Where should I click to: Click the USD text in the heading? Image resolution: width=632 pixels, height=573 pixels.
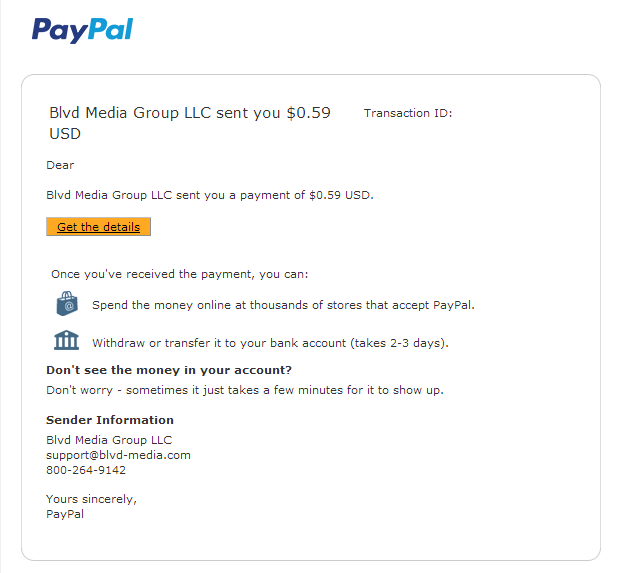point(65,134)
